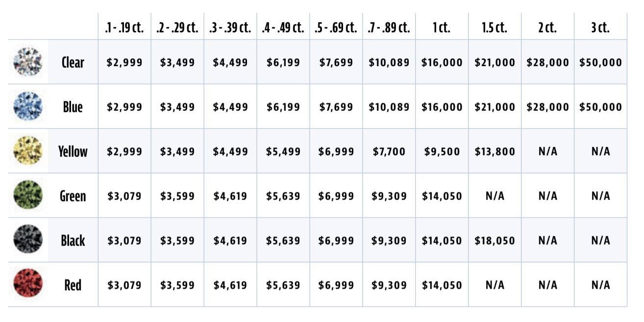Screen dimensions: 644x322
Task: Click the Yellow row label
Action: [73, 151]
